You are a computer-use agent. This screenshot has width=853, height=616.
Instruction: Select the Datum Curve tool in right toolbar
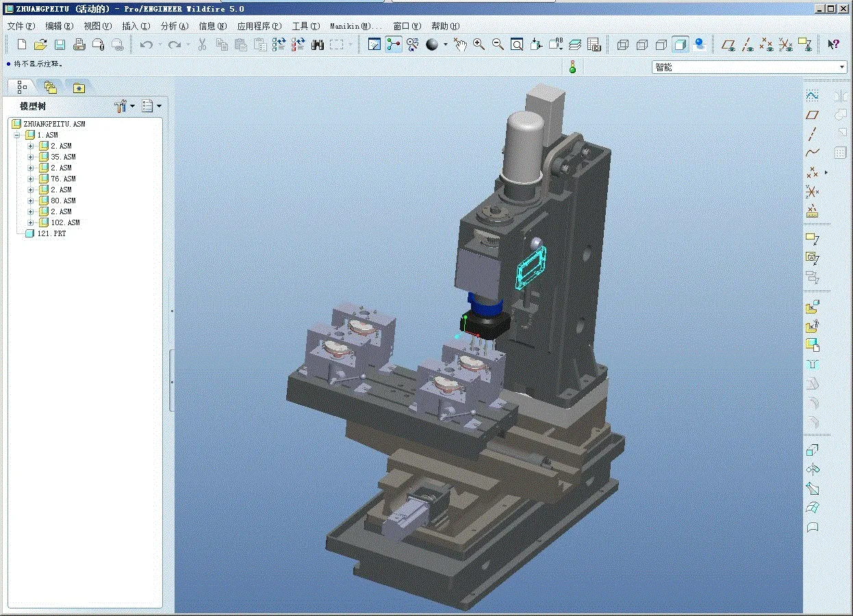(813, 153)
